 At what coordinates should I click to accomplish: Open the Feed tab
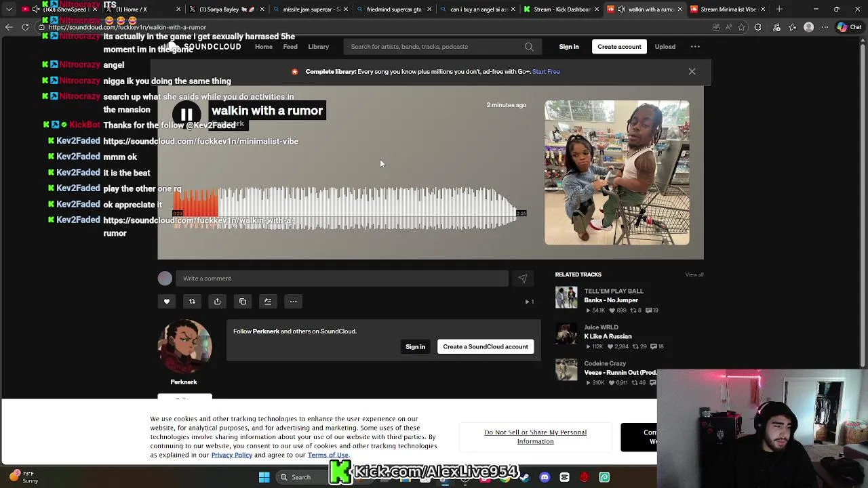coord(290,47)
